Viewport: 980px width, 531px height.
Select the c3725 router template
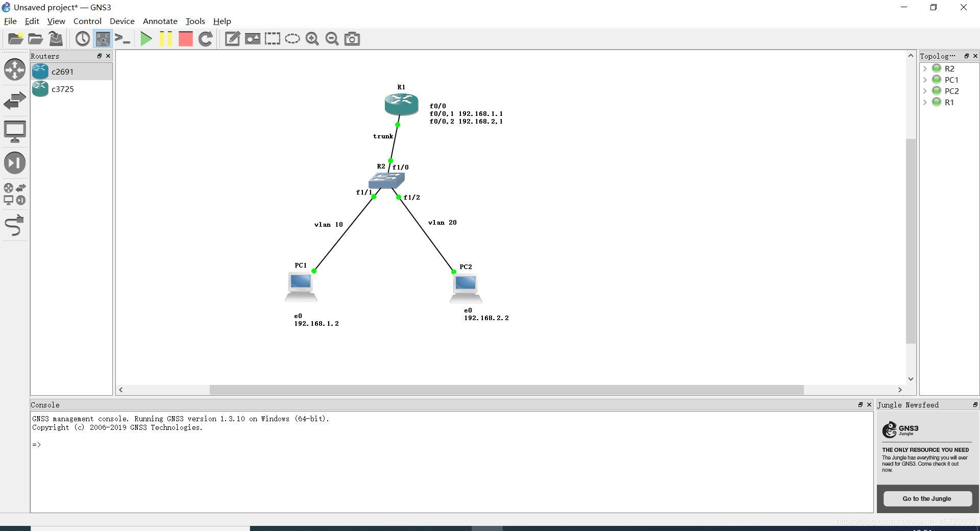coord(71,89)
